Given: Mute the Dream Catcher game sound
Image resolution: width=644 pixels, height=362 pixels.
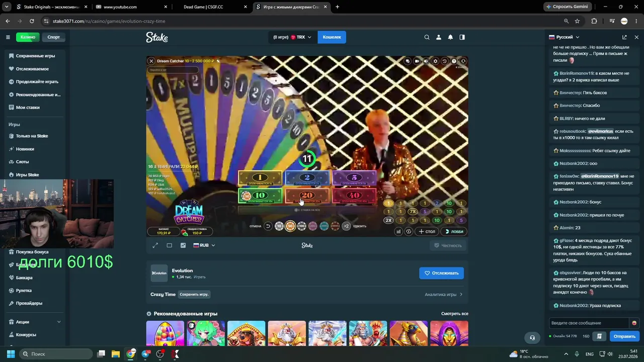Looking at the screenshot, I should tap(426, 61).
